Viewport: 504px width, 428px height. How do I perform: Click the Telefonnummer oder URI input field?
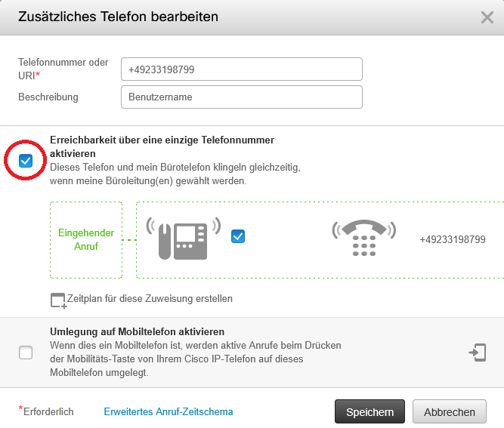coord(242,69)
